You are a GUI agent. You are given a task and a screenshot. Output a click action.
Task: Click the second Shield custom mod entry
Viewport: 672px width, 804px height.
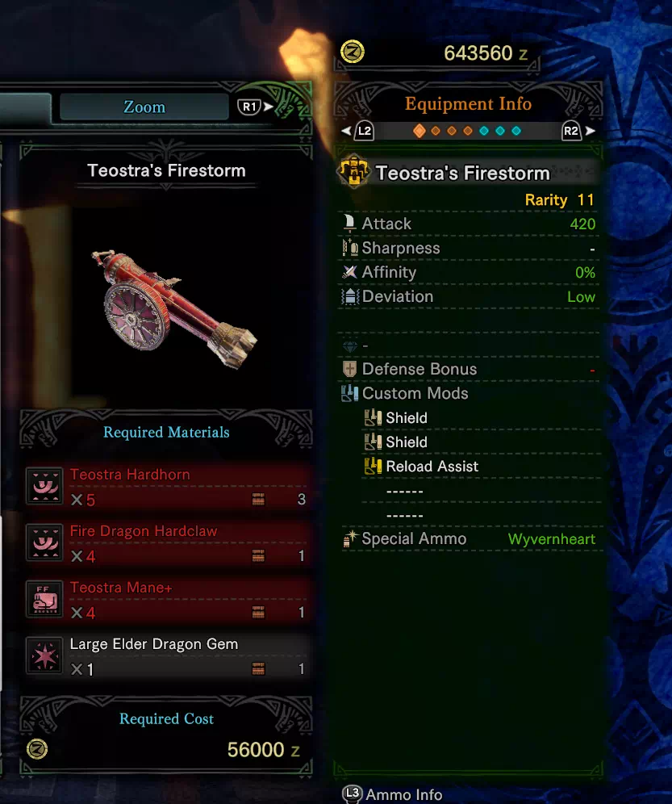pos(396,442)
